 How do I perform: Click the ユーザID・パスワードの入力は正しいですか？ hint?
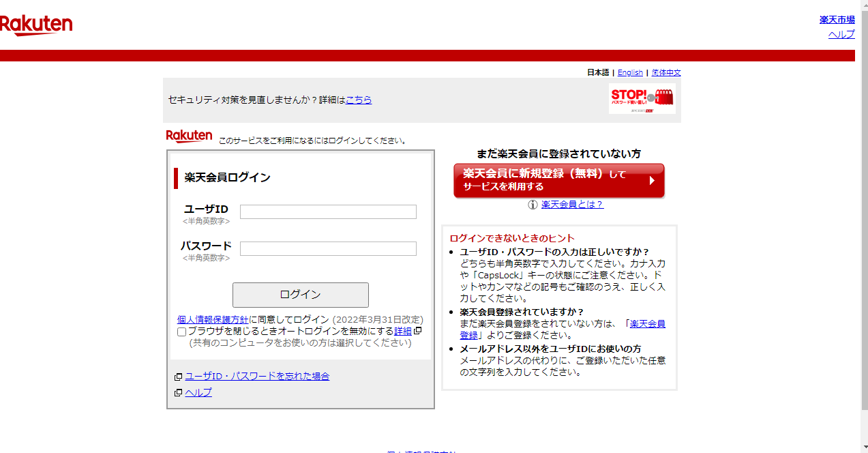(555, 252)
